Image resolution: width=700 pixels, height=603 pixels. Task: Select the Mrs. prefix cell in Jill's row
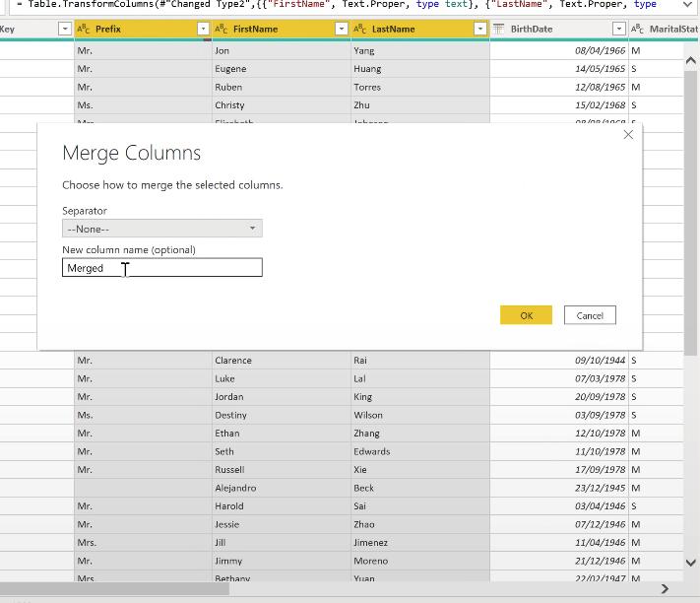pos(143,543)
